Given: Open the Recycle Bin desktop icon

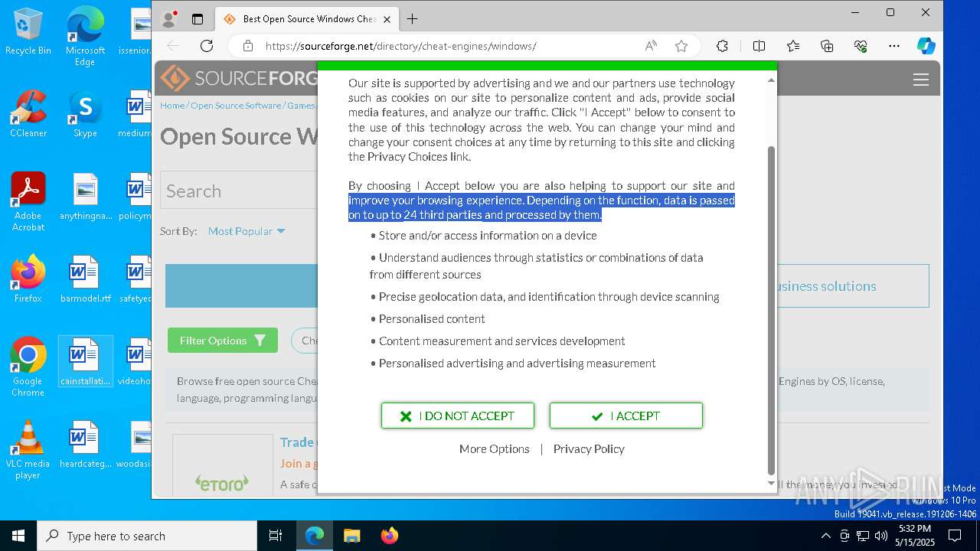Looking at the screenshot, I should click(28, 31).
